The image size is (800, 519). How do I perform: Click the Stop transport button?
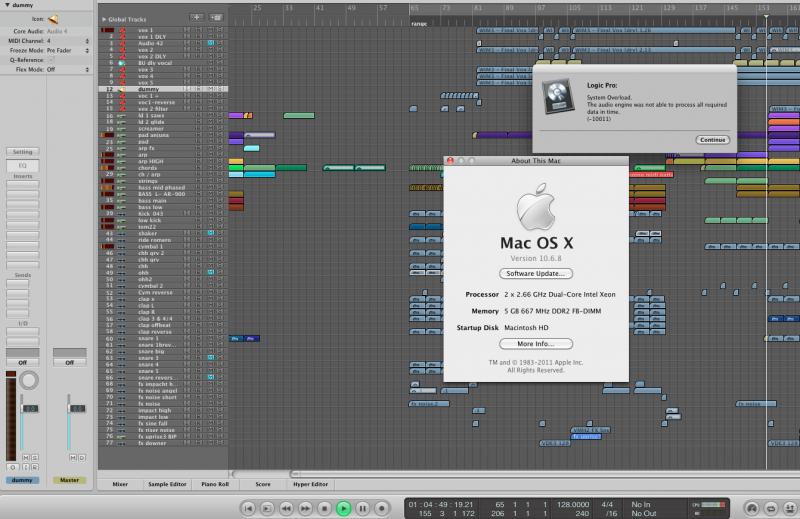click(x=324, y=508)
